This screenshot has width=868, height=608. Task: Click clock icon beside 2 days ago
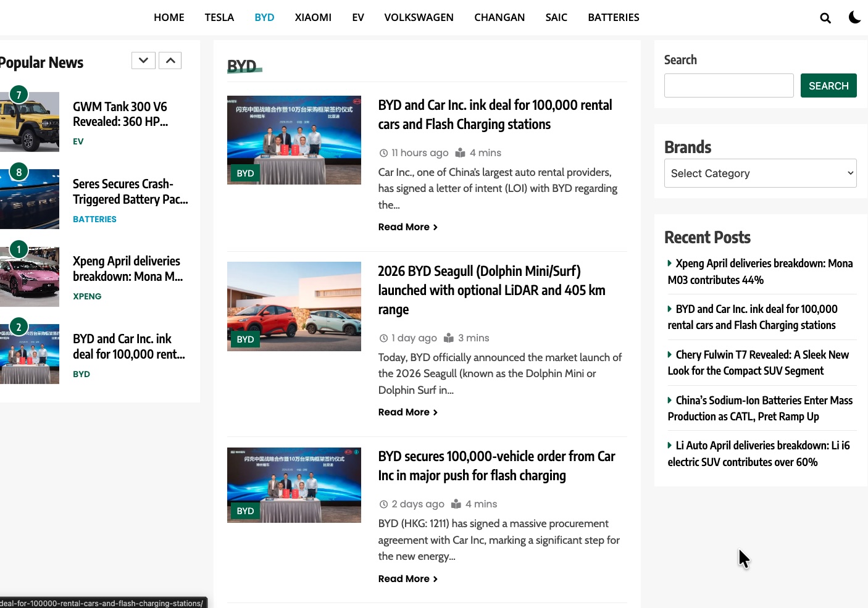pos(383,504)
